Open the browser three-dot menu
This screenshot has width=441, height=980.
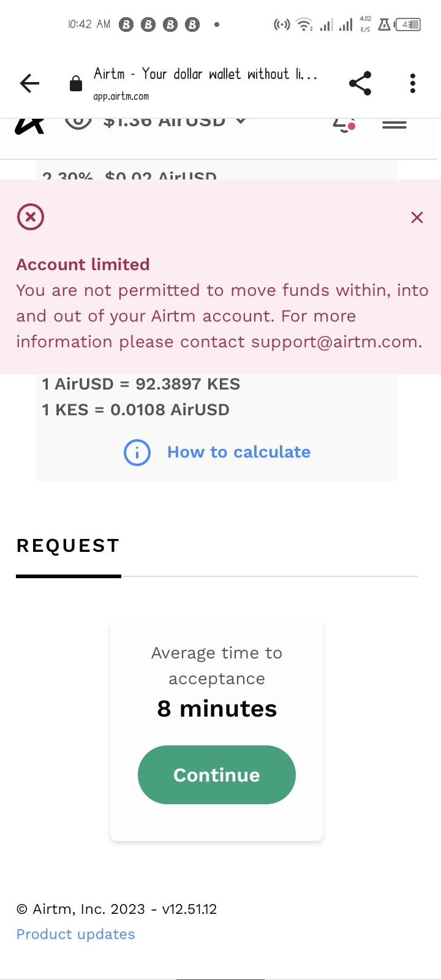(413, 83)
